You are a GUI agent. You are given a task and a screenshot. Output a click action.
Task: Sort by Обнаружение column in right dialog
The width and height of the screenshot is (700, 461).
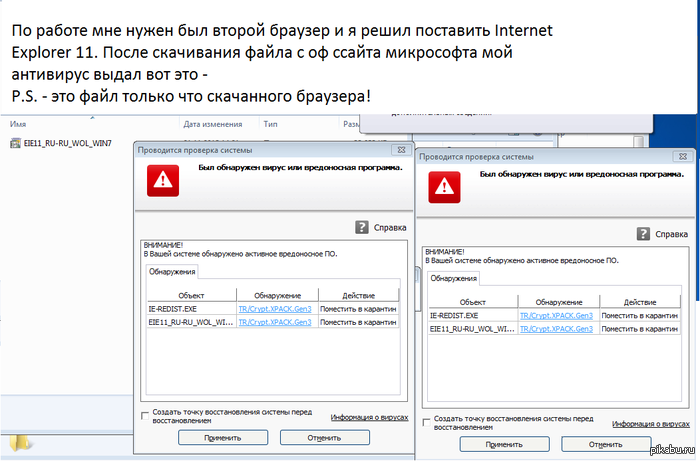pyautogui.click(x=559, y=302)
